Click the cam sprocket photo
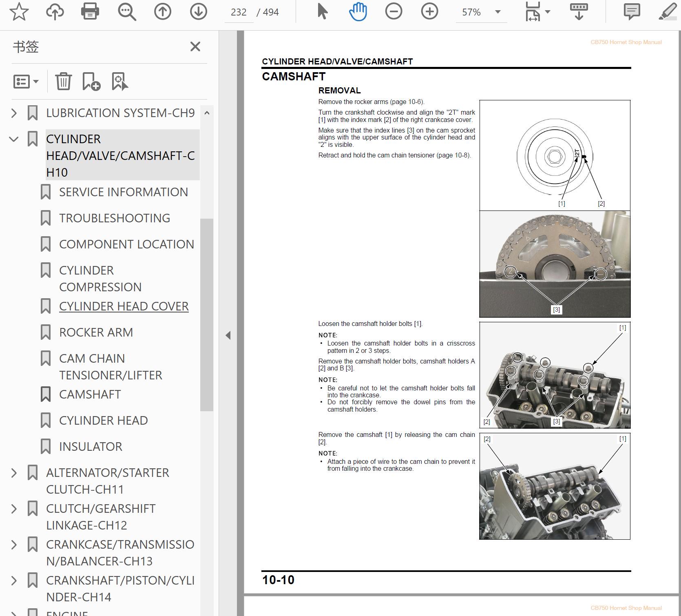The image size is (681, 616). point(555,264)
